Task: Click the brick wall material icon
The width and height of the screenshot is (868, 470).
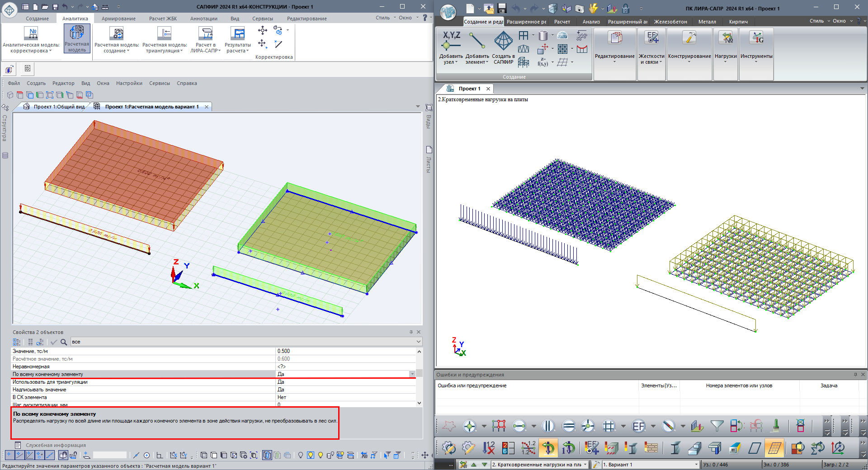Action: point(651,448)
